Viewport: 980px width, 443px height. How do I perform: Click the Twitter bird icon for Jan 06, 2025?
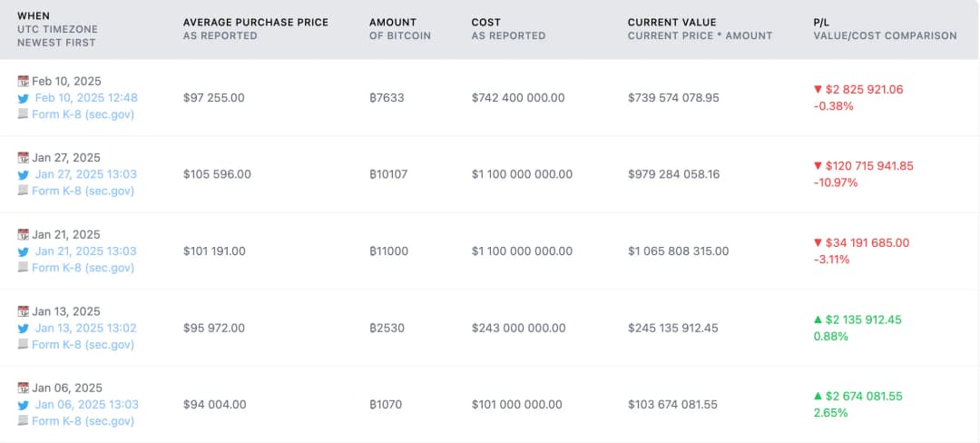(x=24, y=405)
